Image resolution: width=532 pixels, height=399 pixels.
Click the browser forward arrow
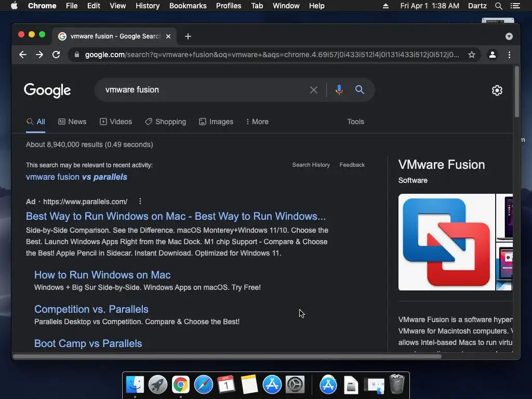pyautogui.click(x=39, y=55)
